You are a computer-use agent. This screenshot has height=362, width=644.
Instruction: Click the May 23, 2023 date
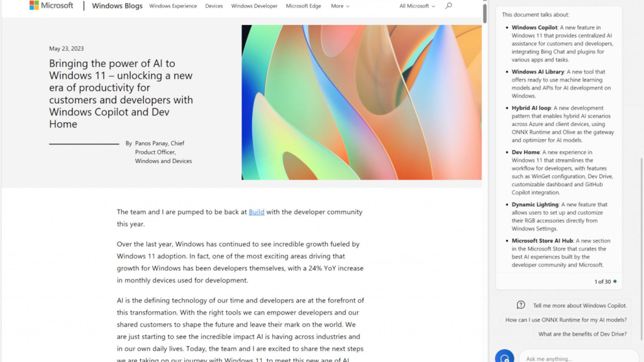[x=66, y=49]
